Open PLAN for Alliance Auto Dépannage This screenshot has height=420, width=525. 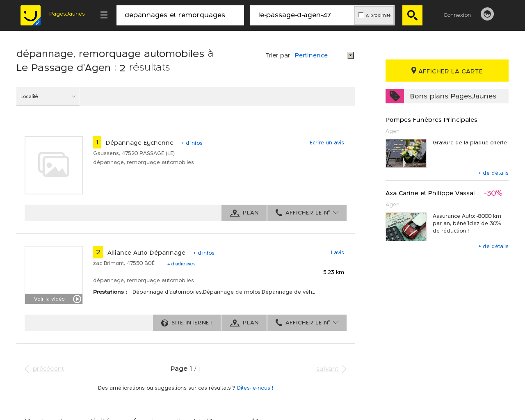pyautogui.click(x=244, y=323)
